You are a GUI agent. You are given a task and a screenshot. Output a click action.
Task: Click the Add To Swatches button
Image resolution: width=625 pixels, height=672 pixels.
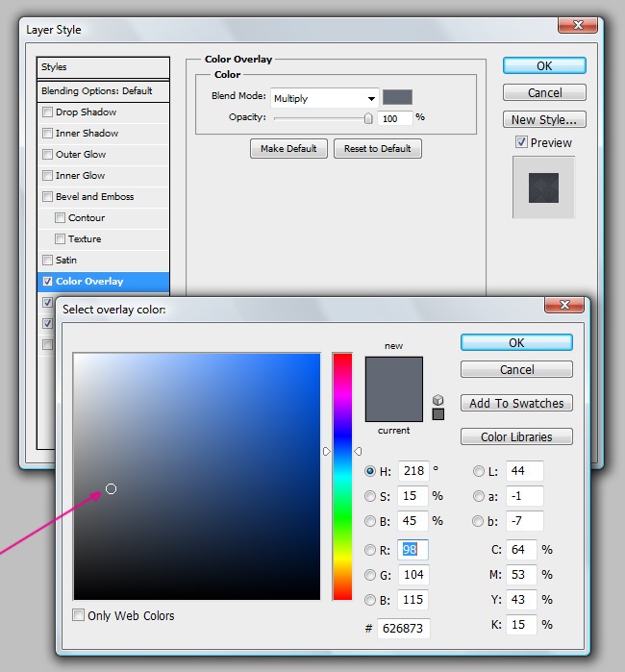[x=516, y=403]
